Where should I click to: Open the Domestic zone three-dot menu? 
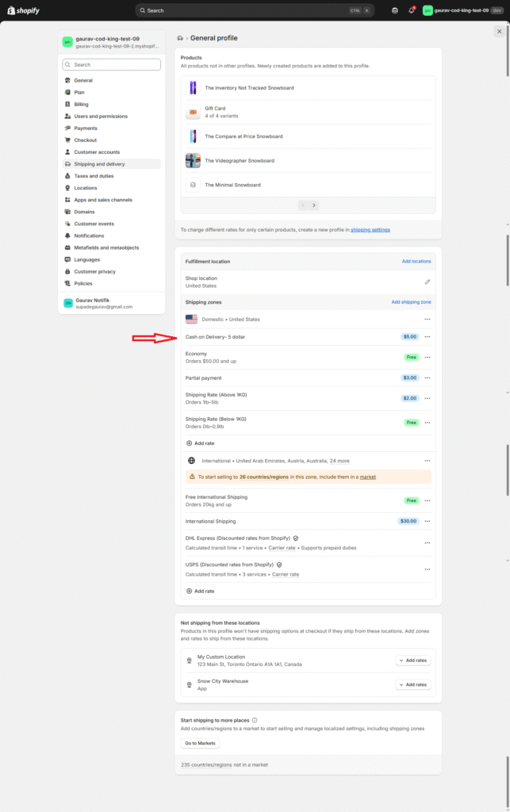pyautogui.click(x=428, y=319)
